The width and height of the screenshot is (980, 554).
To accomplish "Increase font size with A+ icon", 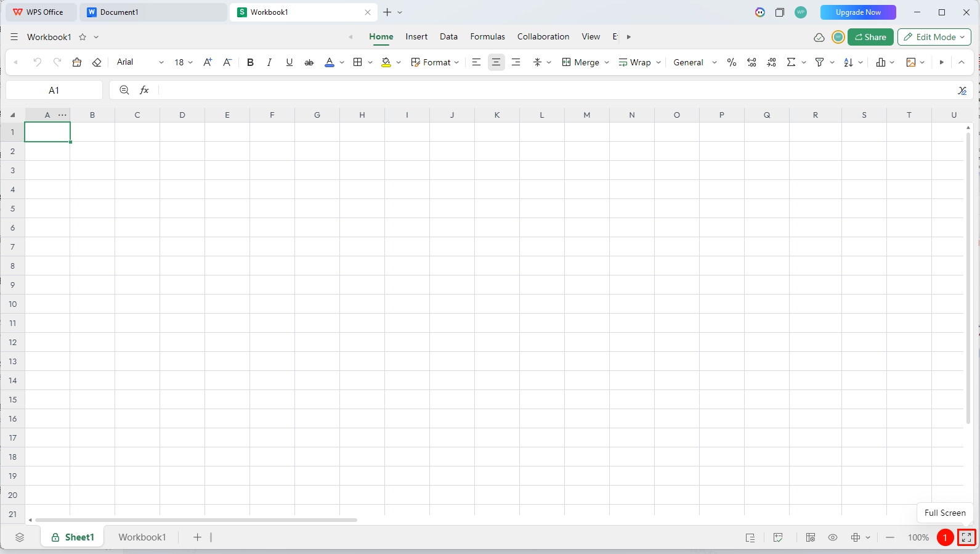I will [x=208, y=62].
